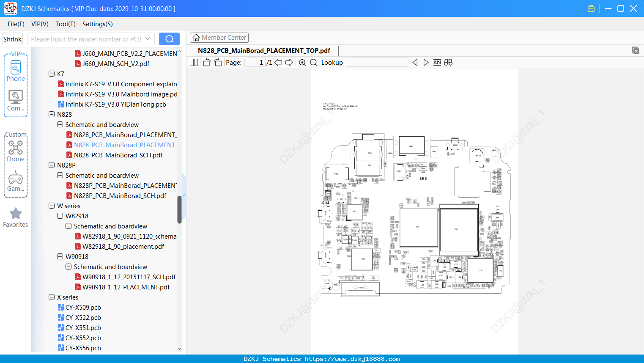Collapse the N828 tree node
This screenshot has width=644, height=363.
(x=52, y=114)
